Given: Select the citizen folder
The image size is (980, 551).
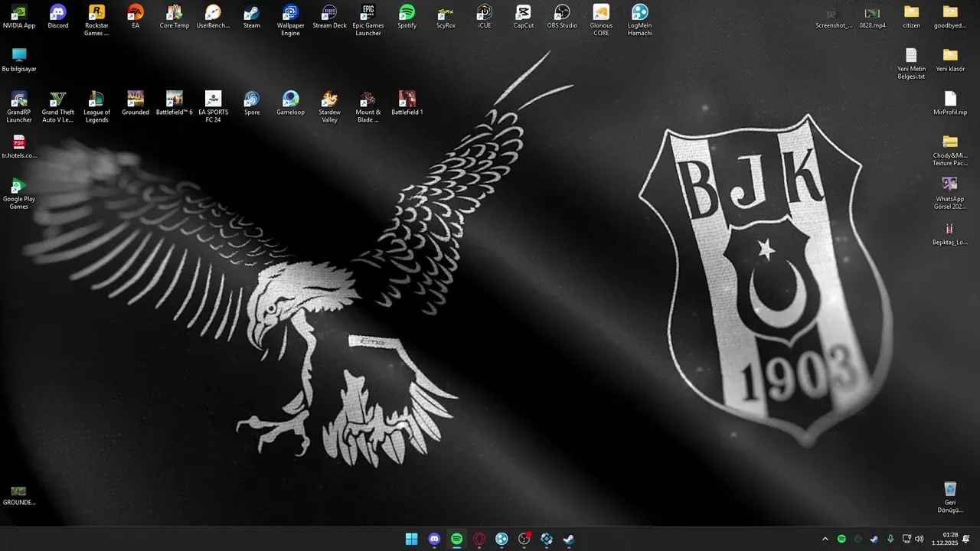Looking at the screenshot, I should coord(911,18).
